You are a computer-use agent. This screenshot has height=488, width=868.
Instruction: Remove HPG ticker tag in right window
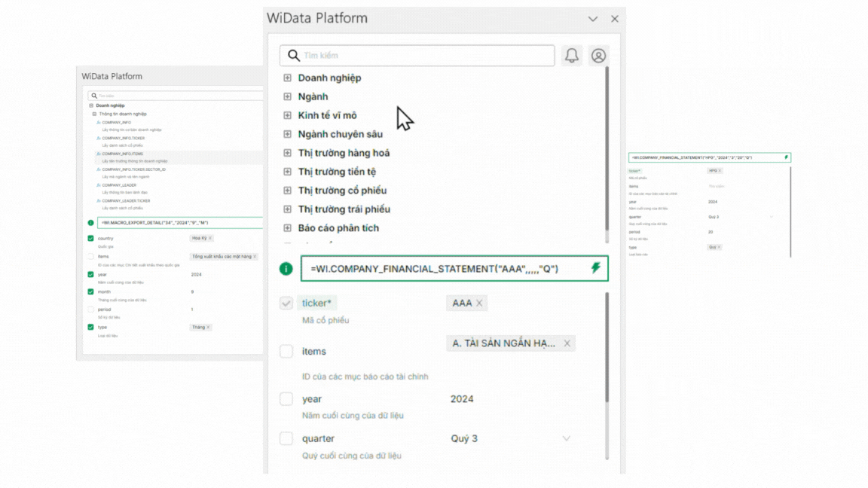click(720, 171)
